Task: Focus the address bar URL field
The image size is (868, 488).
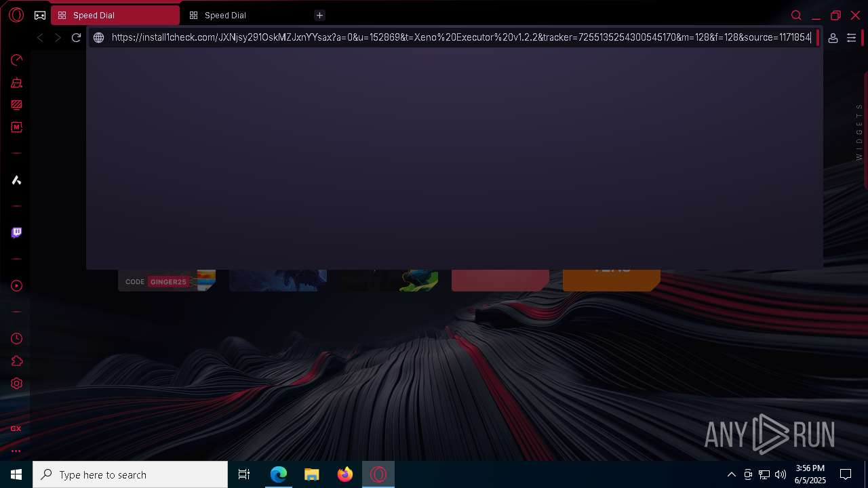Action: click(x=461, y=38)
